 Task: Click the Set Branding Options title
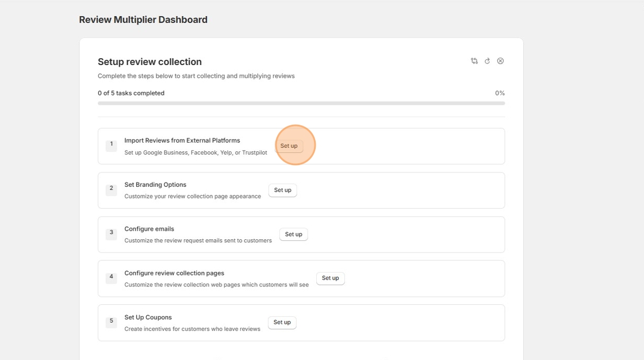(155, 185)
